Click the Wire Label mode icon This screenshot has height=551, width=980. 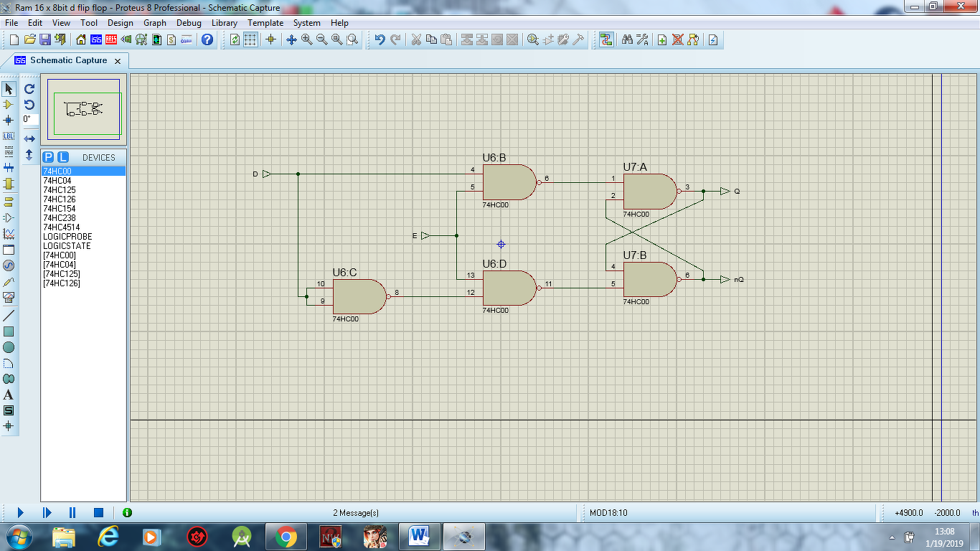(9, 136)
